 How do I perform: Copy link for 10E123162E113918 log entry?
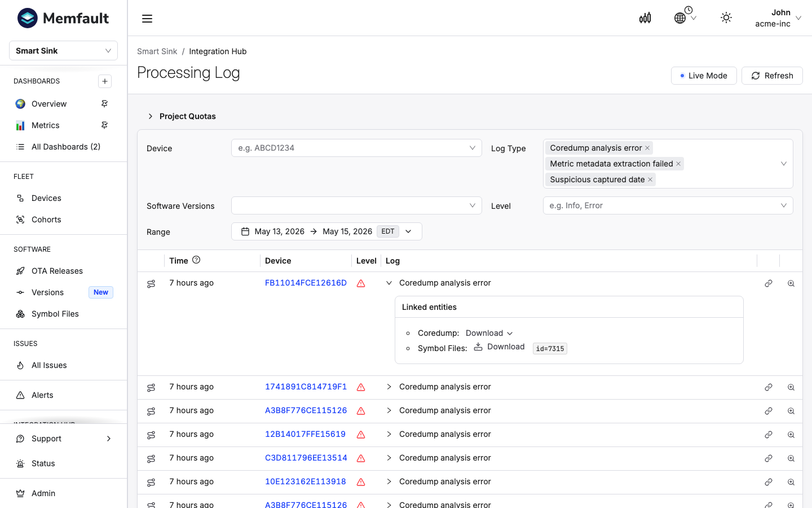[769, 482]
